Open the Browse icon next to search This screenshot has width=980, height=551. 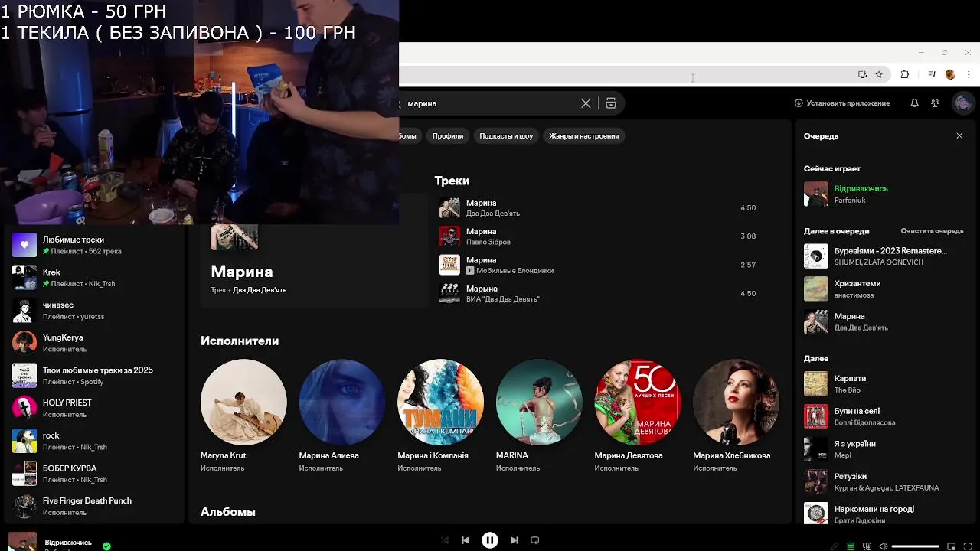tap(611, 103)
